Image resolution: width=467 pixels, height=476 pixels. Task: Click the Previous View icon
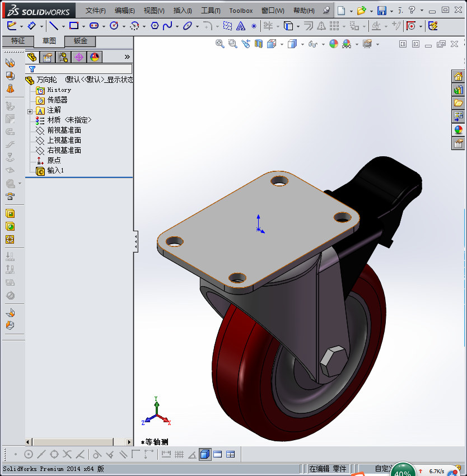(x=246, y=44)
